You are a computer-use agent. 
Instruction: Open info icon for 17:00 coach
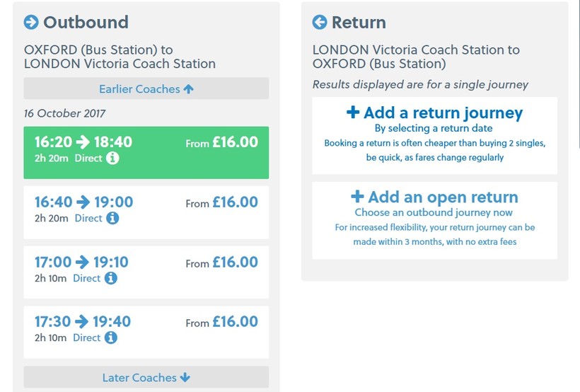coord(111,279)
